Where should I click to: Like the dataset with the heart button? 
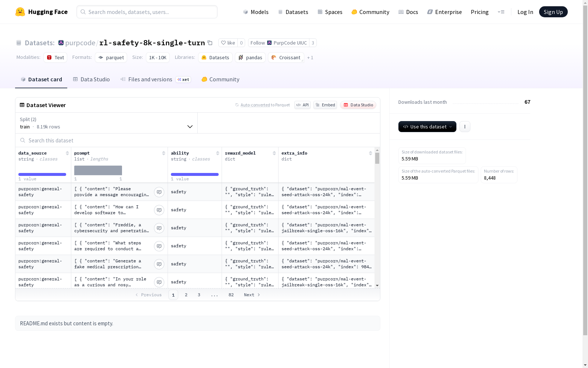[x=228, y=43]
